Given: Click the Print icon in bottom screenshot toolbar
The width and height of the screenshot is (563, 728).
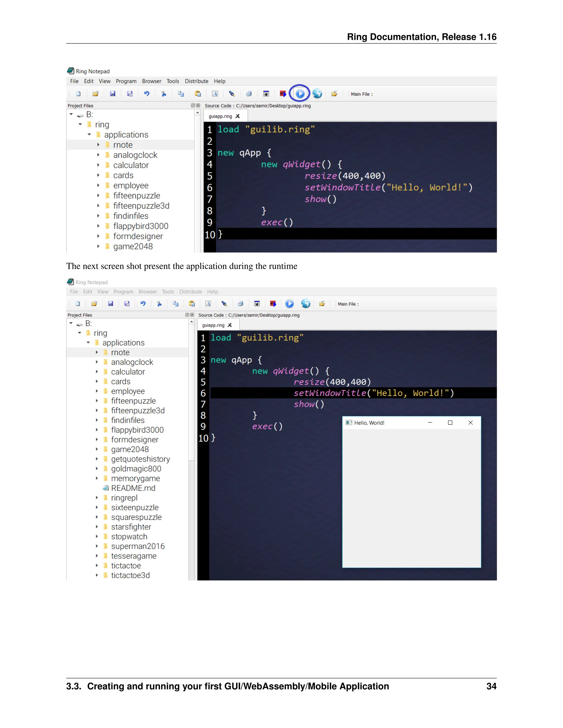Looking at the screenshot, I should (x=241, y=303).
